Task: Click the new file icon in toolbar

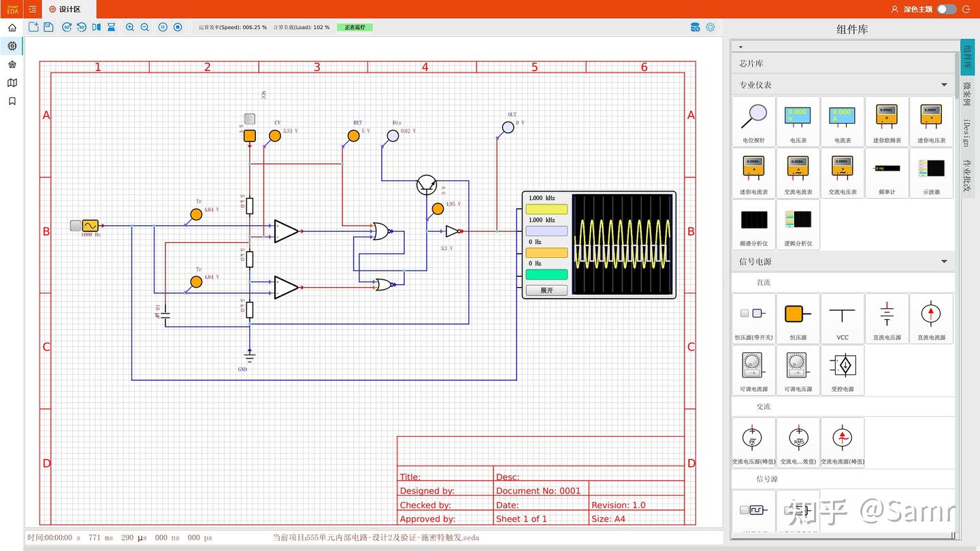Action: click(33, 27)
